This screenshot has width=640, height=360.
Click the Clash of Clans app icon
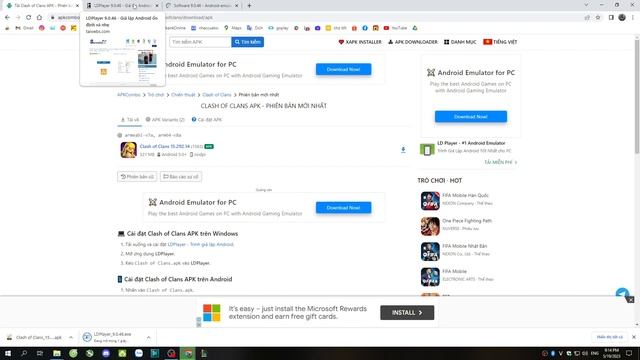click(x=128, y=150)
